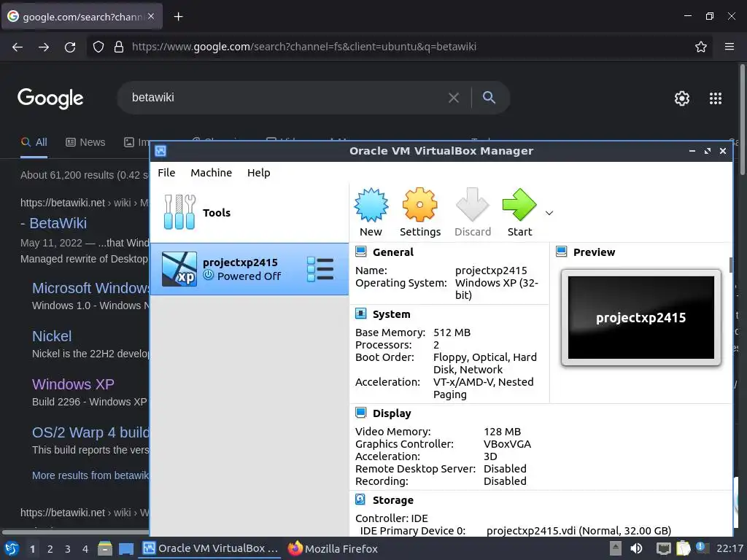Image resolution: width=747 pixels, height=560 pixels.
Task: Close the google.com search tab
Action: click(x=151, y=16)
